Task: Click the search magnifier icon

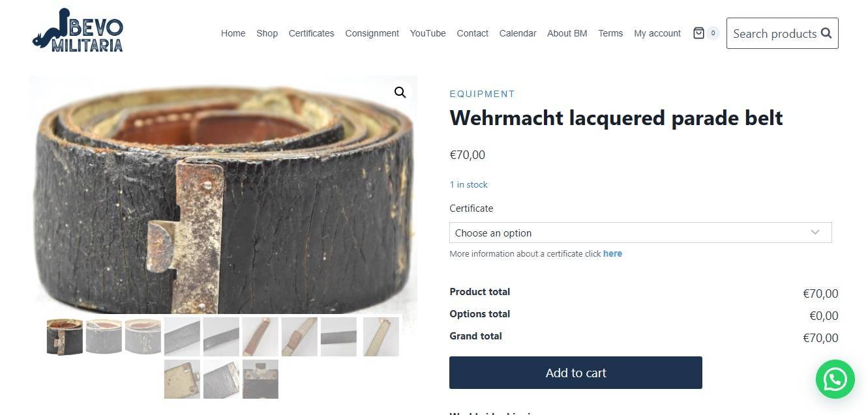Action: pyautogui.click(x=826, y=33)
